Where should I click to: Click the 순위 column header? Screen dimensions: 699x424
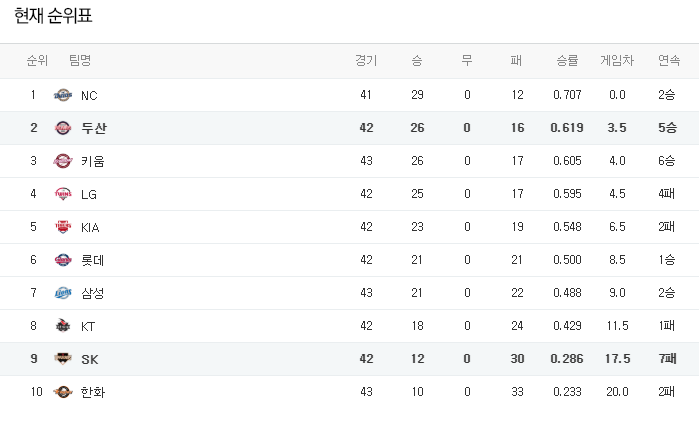[37, 61]
